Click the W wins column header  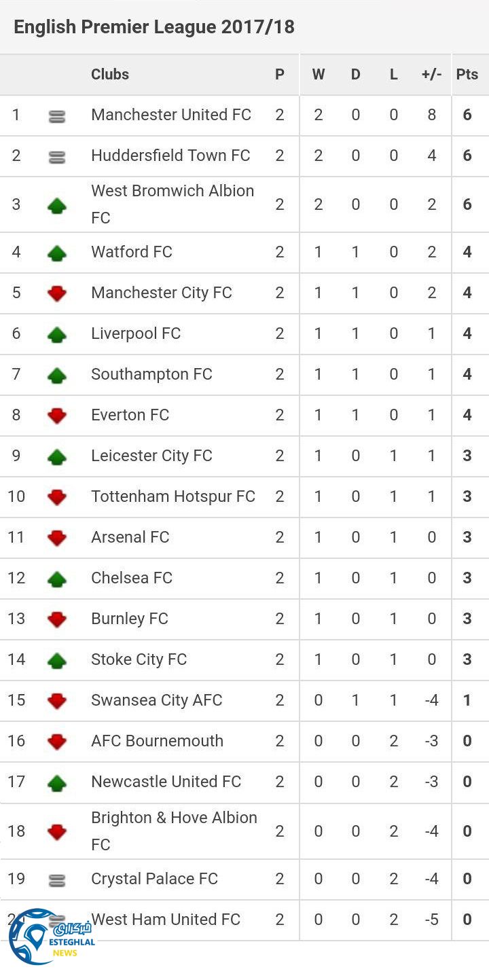(318, 75)
